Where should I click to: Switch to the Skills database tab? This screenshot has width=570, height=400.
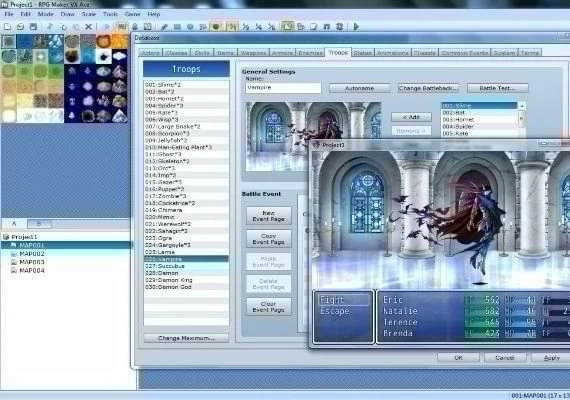coord(202,53)
